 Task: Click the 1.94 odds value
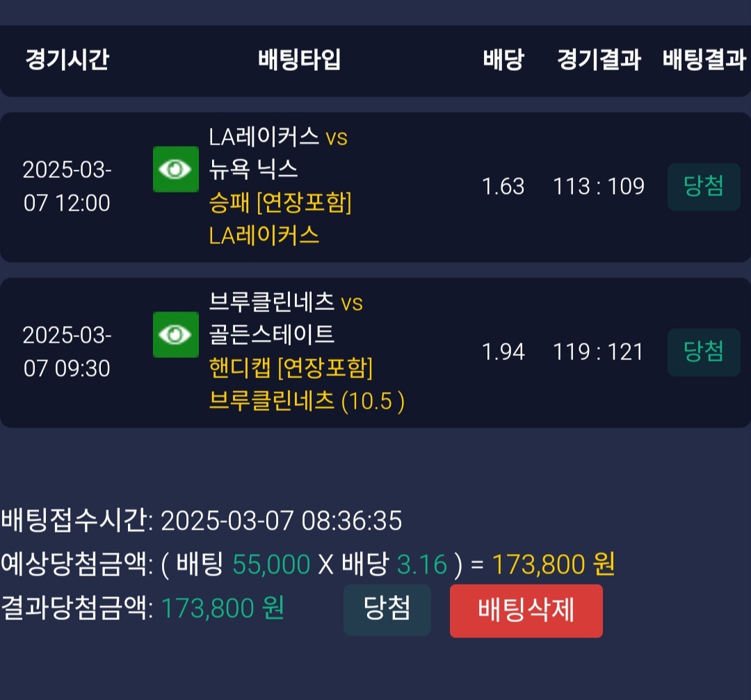(x=503, y=352)
